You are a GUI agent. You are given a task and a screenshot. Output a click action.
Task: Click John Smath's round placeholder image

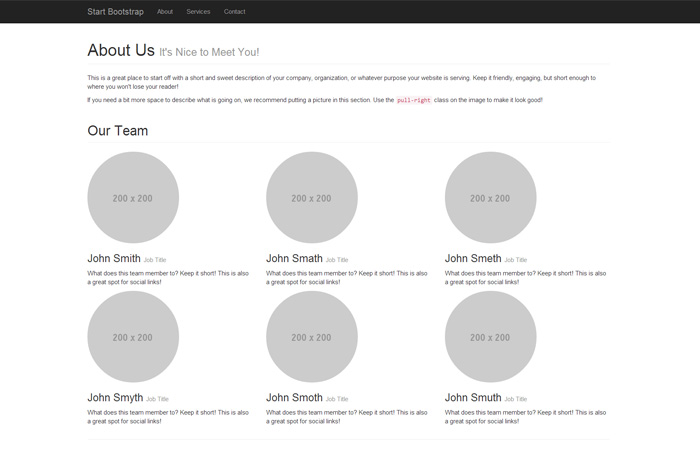click(312, 197)
